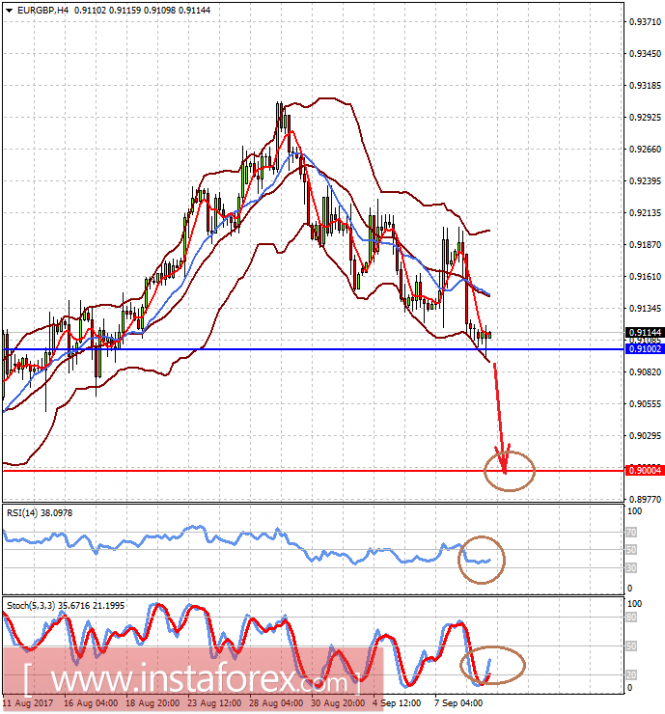Click the Stochastic 80 level marker
665x714 pixels.
(x=631, y=618)
